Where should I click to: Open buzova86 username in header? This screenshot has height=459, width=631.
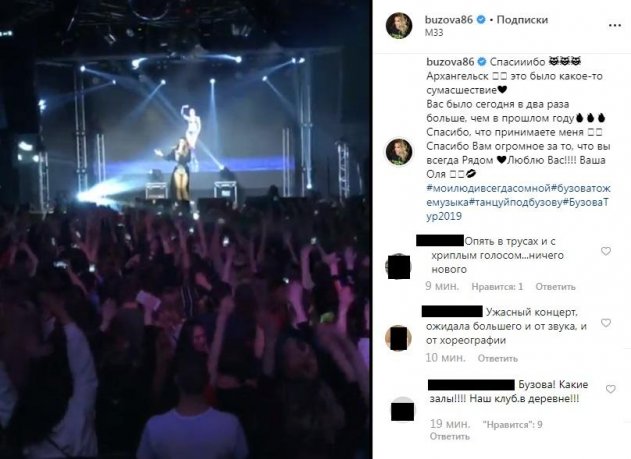(x=449, y=19)
